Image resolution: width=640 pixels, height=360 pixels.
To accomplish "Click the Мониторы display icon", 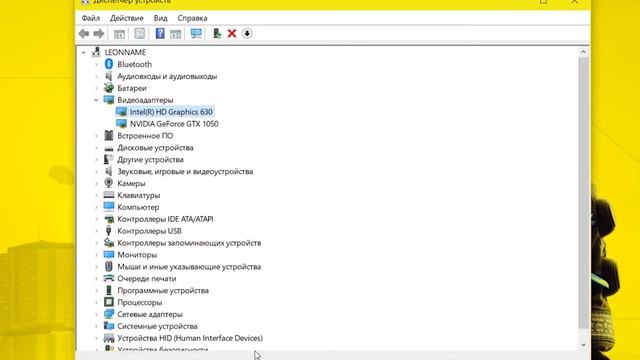I will coord(109,255).
